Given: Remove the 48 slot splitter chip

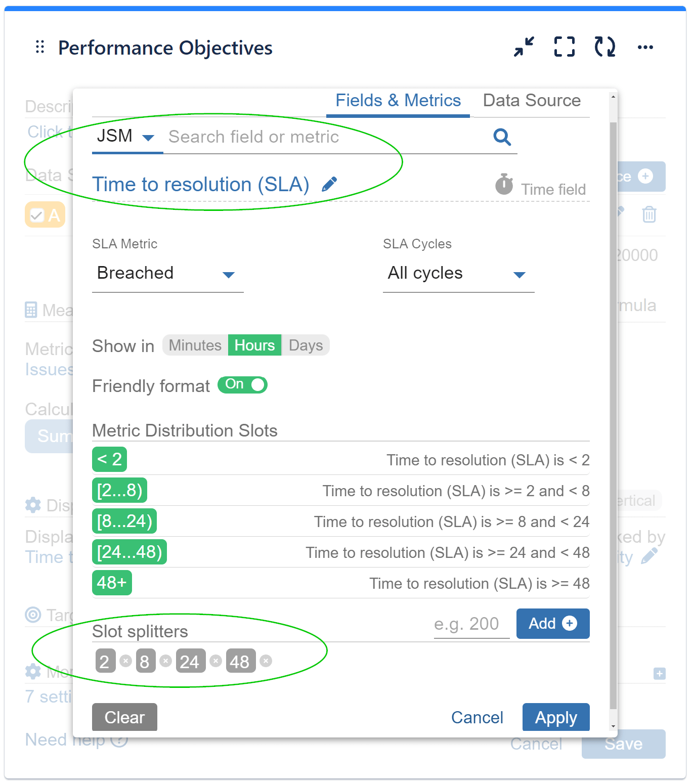Looking at the screenshot, I should 266,661.
